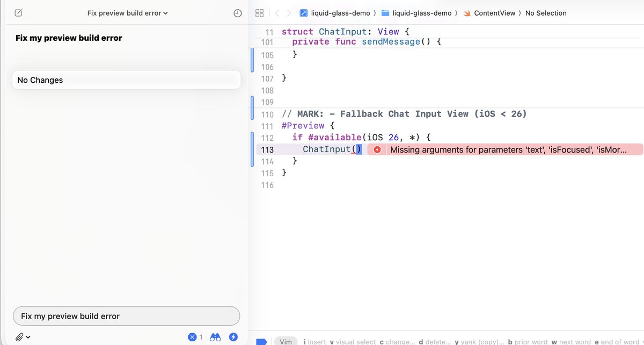
Task: Open the paperclip attachment menu
Action: click(23, 337)
